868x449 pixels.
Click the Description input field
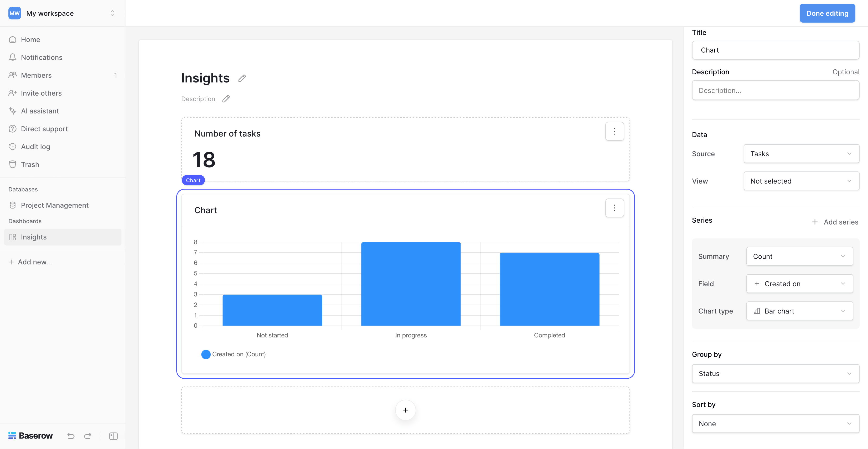776,90
